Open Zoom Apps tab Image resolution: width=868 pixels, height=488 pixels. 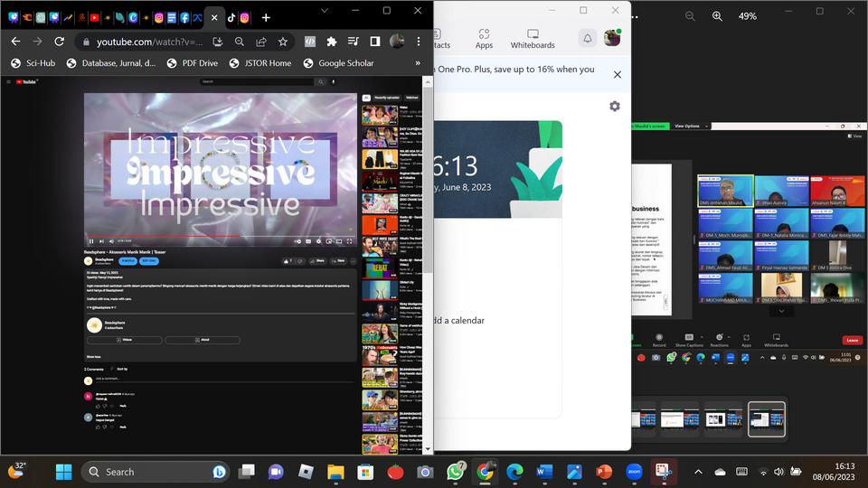(484, 39)
